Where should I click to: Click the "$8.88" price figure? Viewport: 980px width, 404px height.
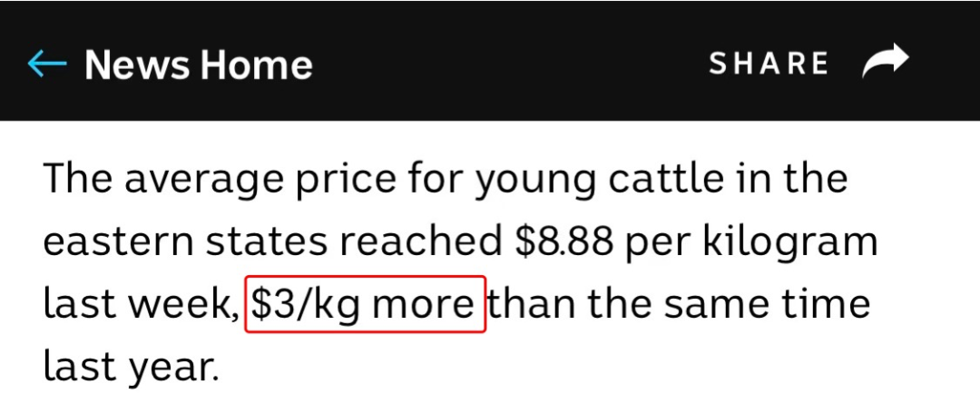(564, 241)
